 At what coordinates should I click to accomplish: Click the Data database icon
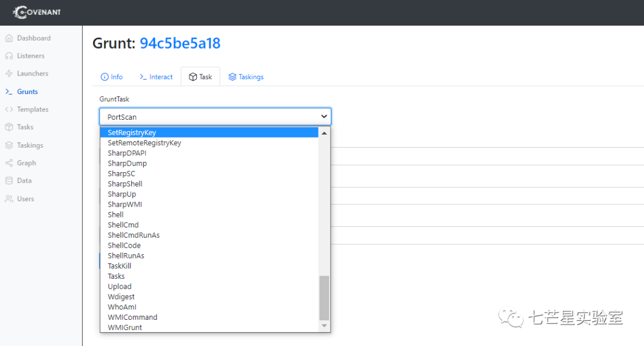coord(9,180)
